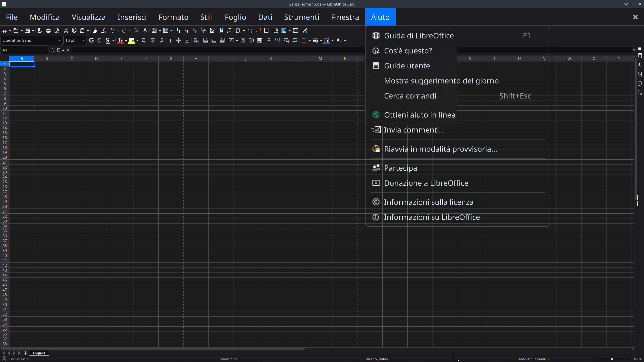Screen dimensions: 644x362
Task: Click the Foglio1 sheet tab
Action: coord(39,353)
